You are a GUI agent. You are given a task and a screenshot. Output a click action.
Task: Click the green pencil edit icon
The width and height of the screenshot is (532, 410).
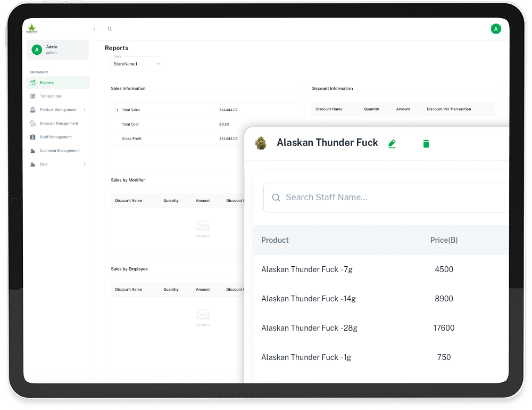[x=392, y=144]
